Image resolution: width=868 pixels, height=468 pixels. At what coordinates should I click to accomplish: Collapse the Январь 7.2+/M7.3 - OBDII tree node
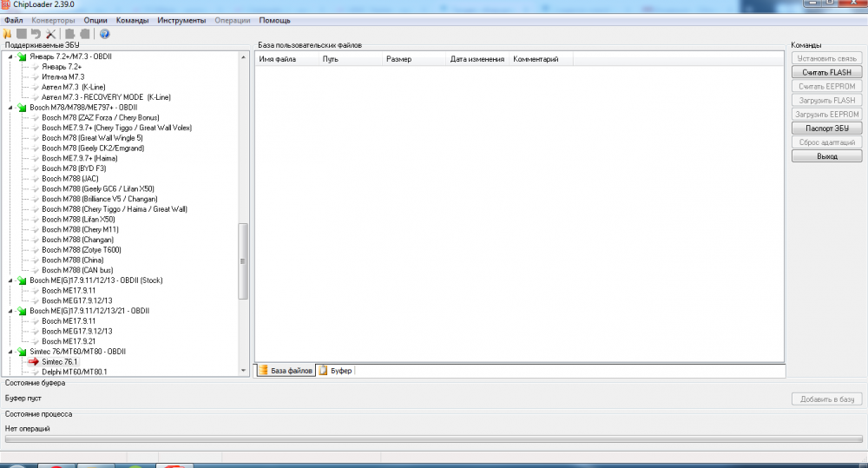pyautogui.click(x=11, y=56)
